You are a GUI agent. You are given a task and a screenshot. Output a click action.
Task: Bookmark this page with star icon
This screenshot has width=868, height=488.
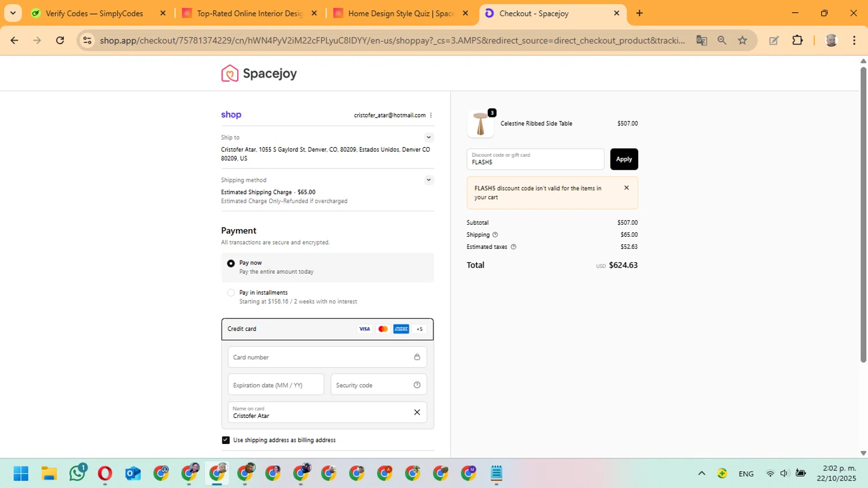[x=742, y=41]
